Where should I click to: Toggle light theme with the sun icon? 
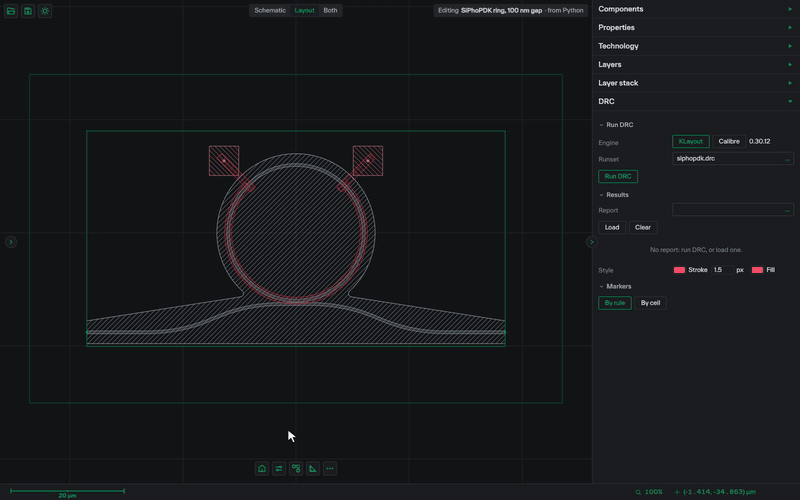click(45, 11)
